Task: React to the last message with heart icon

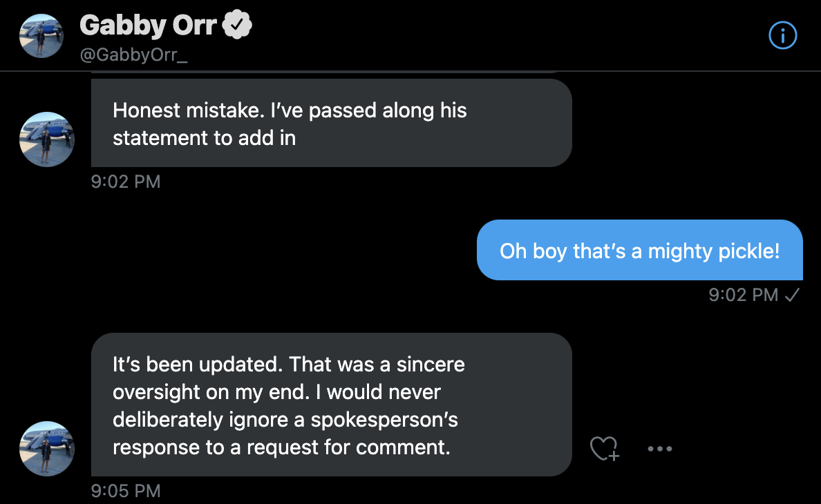Action: (x=604, y=449)
